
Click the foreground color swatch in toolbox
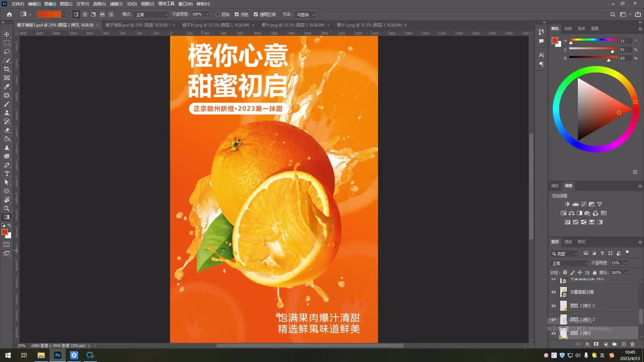click(x=5, y=232)
